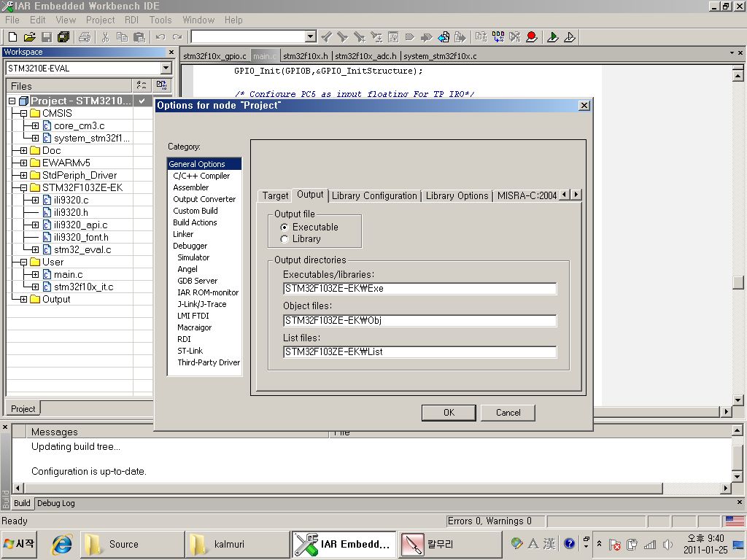Click the OK button
The height and width of the screenshot is (560, 747).
pyautogui.click(x=449, y=413)
